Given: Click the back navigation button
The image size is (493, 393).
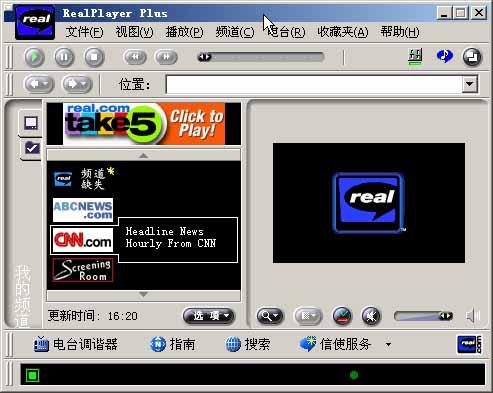Looking at the screenshot, I should point(39,84).
